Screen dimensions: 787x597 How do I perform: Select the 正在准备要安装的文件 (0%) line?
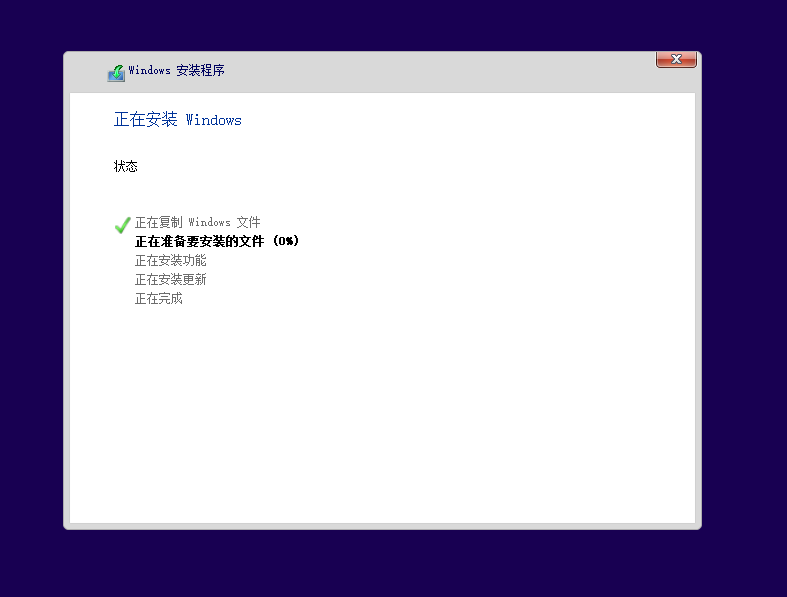tap(217, 242)
